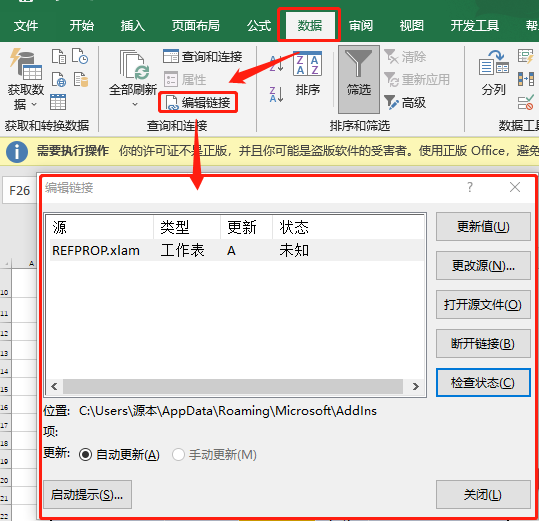This screenshot has height=521, width=539.
Task: Click the 全部刷新 (Refresh All) icon
Action: [x=134, y=65]
